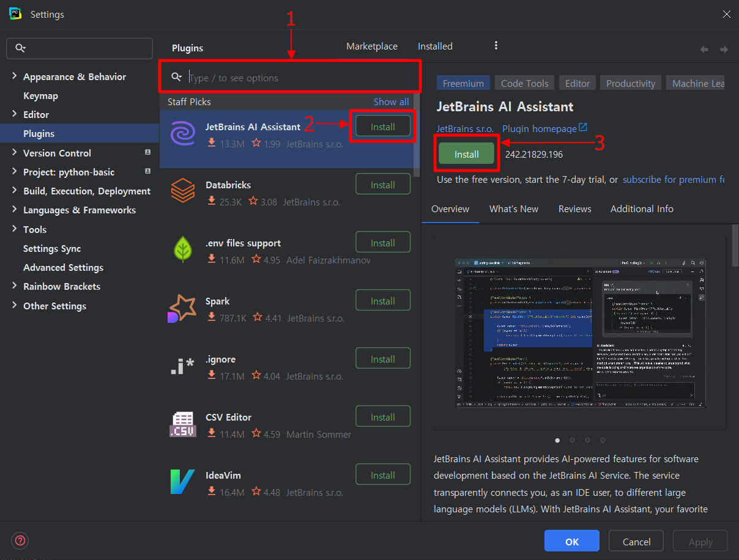This screenshot has width=739, height=560.
Task: Click the plugin search magnifier icon
Action: (x=177, y=77)
